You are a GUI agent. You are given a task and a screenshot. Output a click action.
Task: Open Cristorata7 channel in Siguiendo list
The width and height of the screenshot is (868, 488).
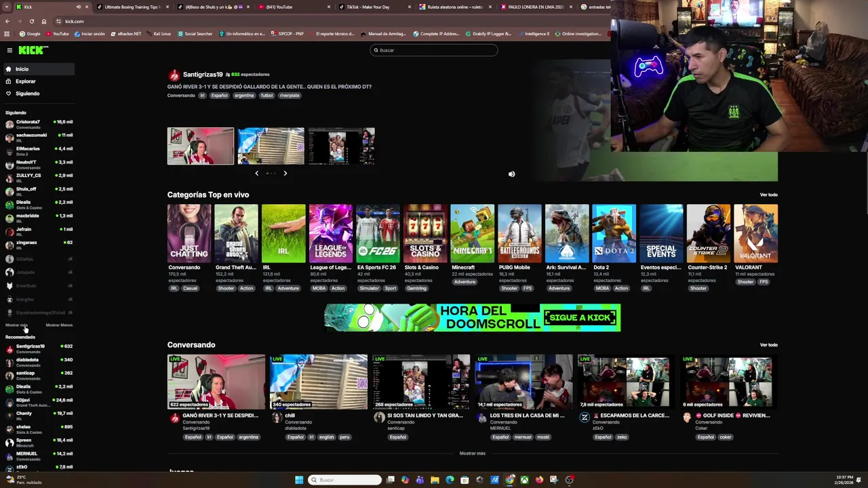(x=39, y=124)
